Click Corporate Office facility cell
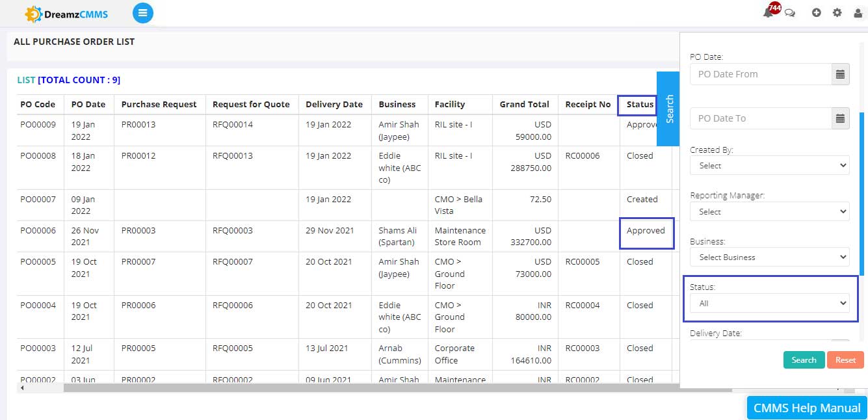This screenshot has height=420, width=868. [454, 354]
